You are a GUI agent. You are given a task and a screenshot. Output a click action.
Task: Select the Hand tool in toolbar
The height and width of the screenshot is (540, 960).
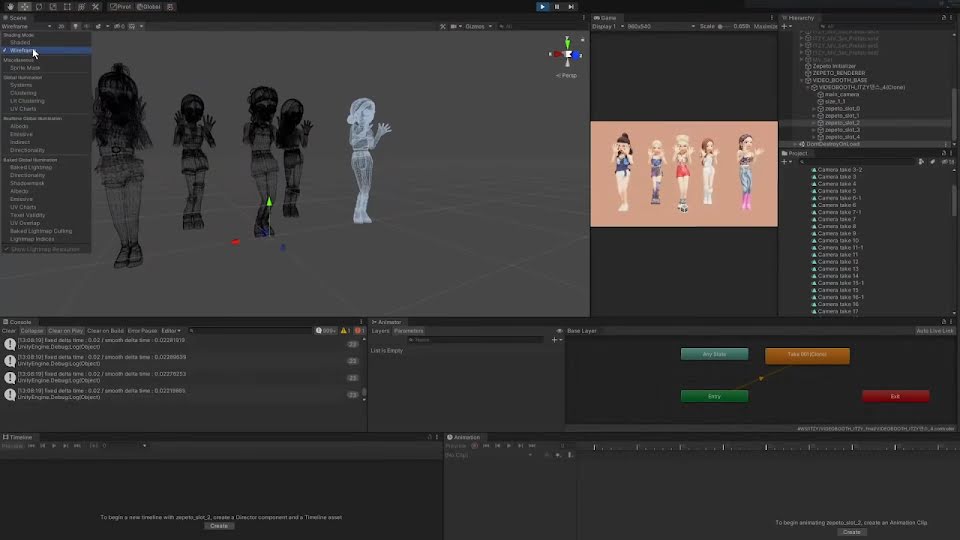10,6
